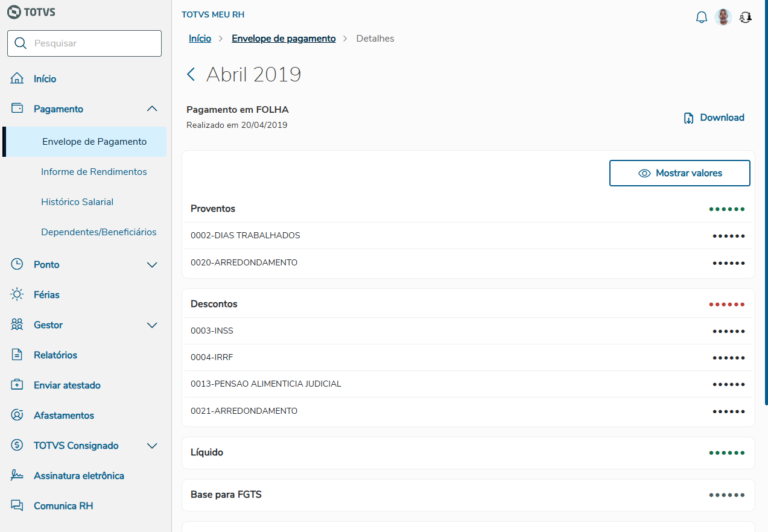Select Histórico Salarial in sidebar

[77, 202]
